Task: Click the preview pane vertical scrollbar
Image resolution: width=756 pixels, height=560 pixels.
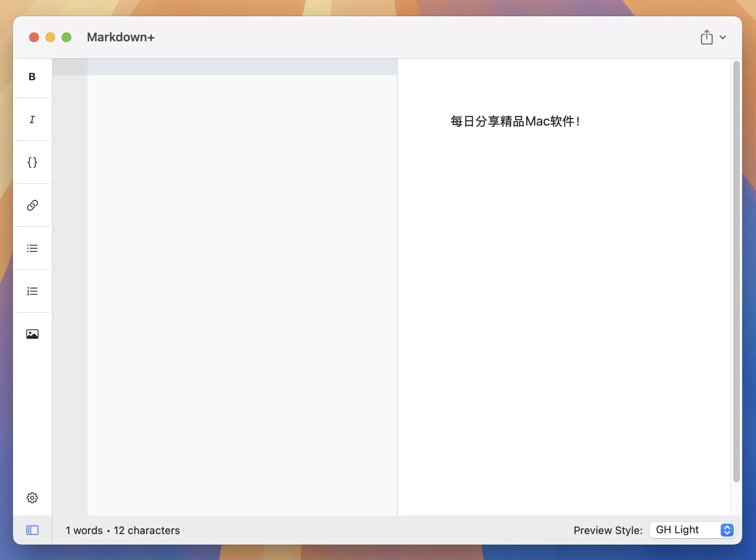Action: [x=736, y=271]
